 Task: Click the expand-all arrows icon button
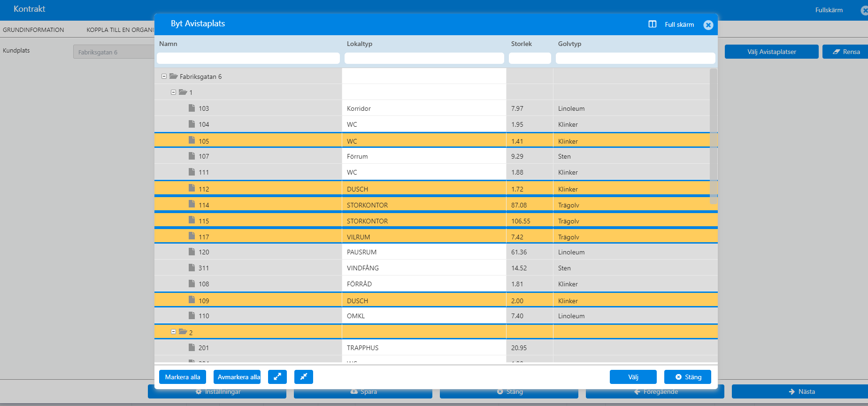[x=277, y=377]
